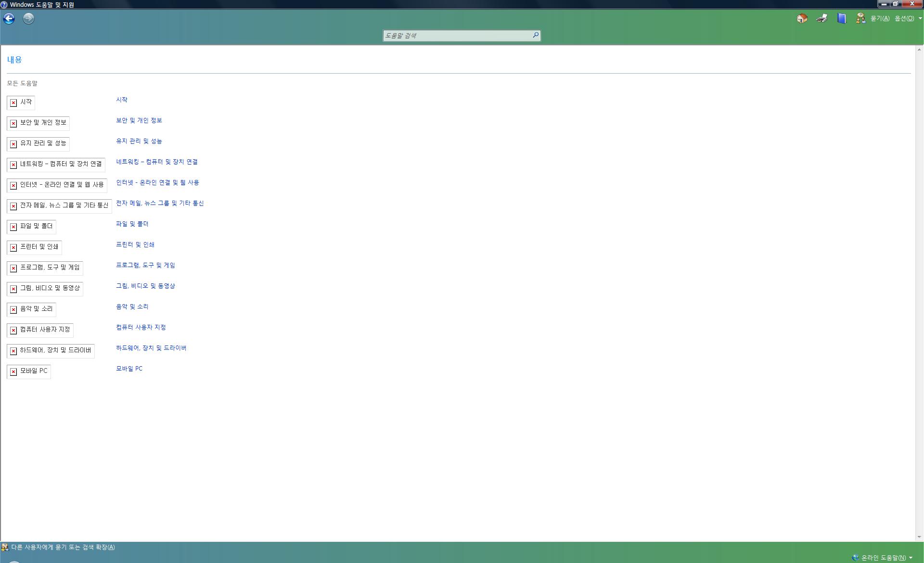This screenshot has width=924, height=563.
Task: Click the broken image for 전자 메일 topic
Action: (x=59, y=206)
